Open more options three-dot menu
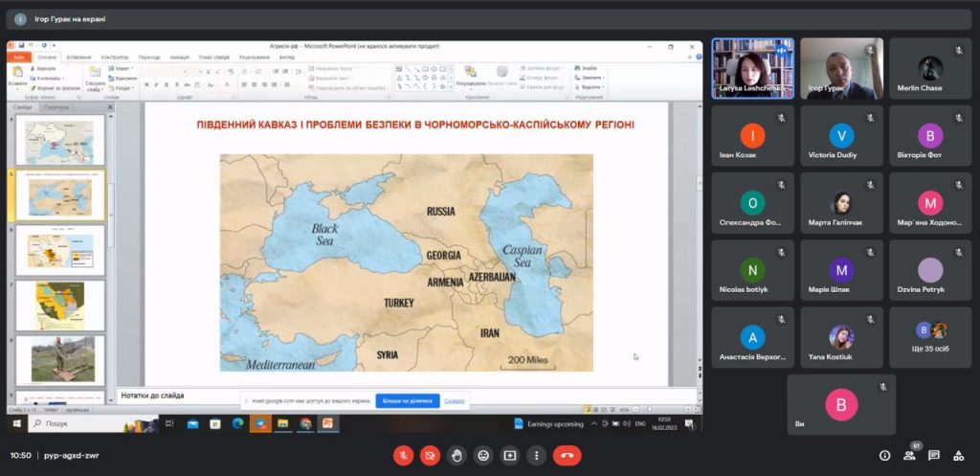 (537, 456)
